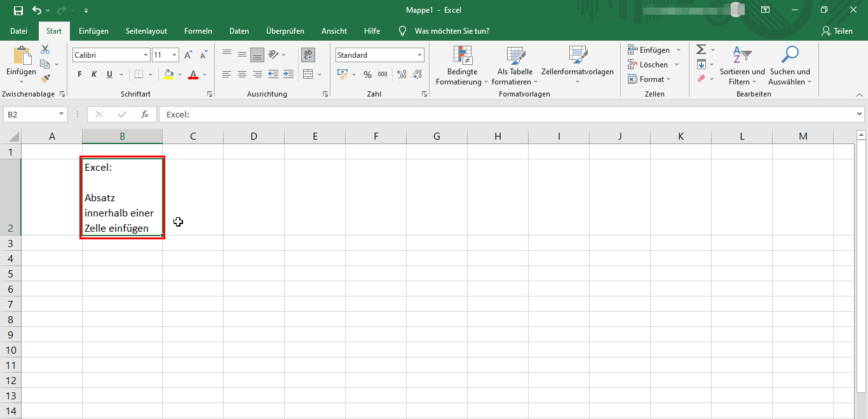Align text left horizontally
The image size is (868, 419).
pyautogui.click(x=227, y=74)
